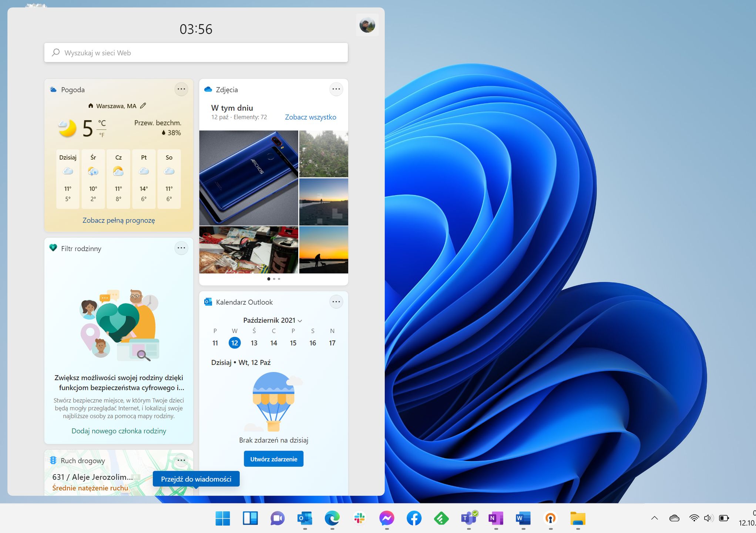Screen dimensions: 756x533
Task: Click the Zdjęcia widget header icon
Action: [x=208, y=89]
